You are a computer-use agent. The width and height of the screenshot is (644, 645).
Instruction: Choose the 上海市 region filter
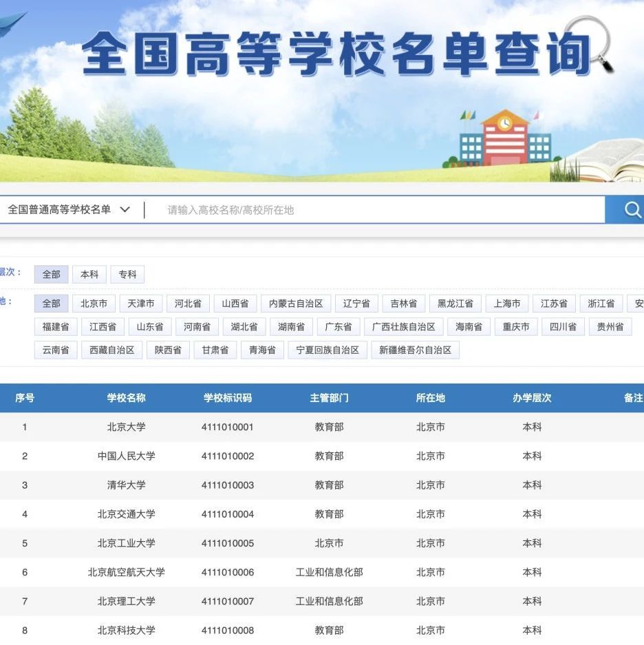(507, 304)
